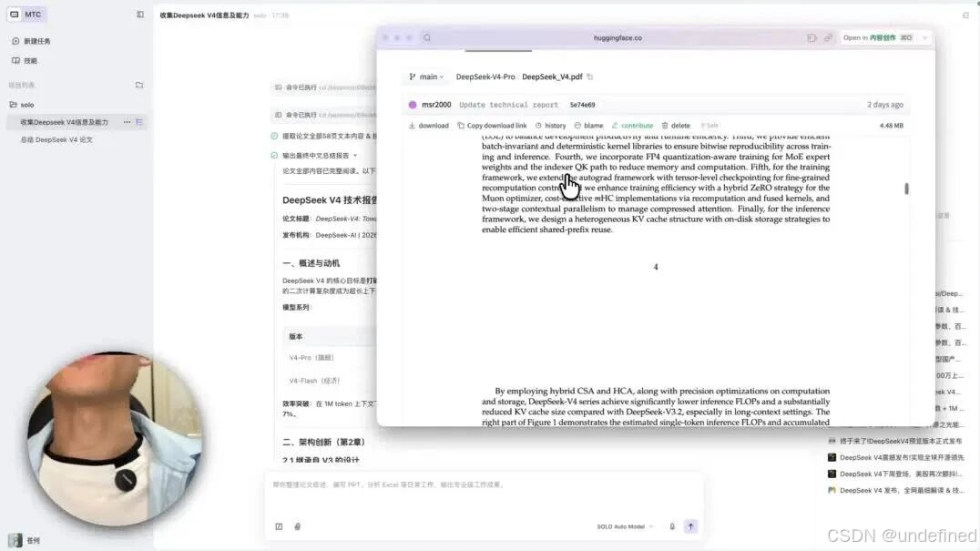
Task: Copy the file path icon after DeepSeek_V4.pdf
Action: [x=590, y=77]
